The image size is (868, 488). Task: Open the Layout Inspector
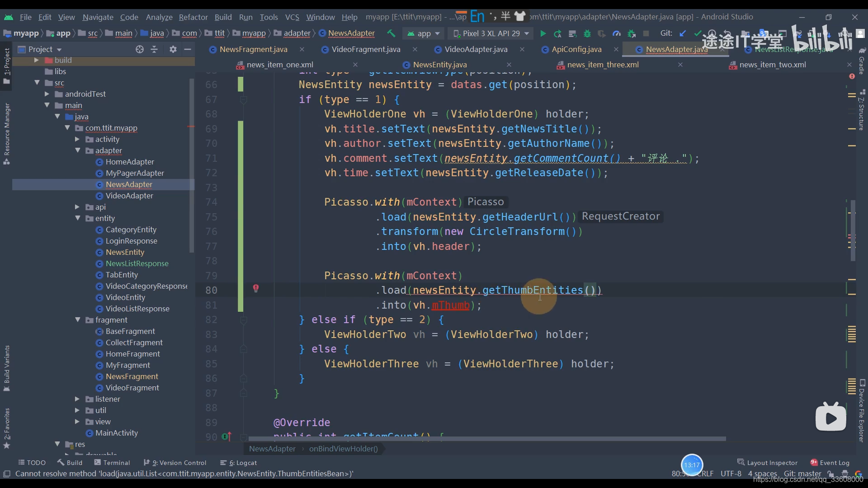(768, 463)
